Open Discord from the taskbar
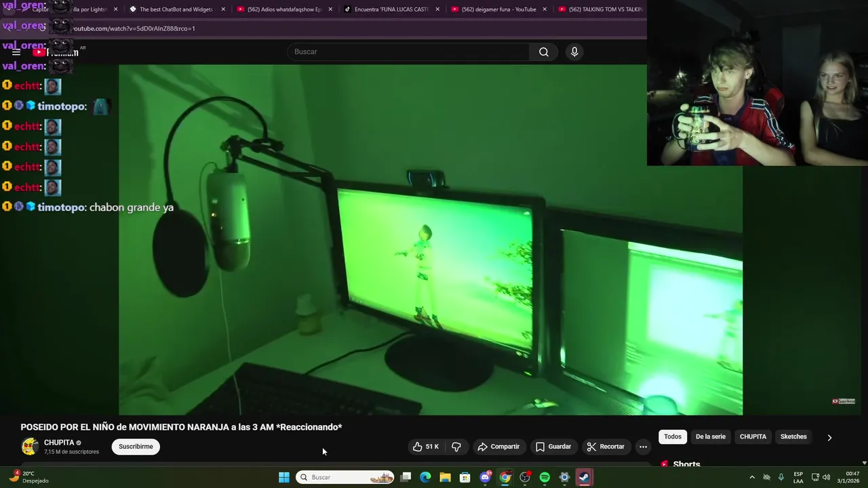 [x=485, y=477]
